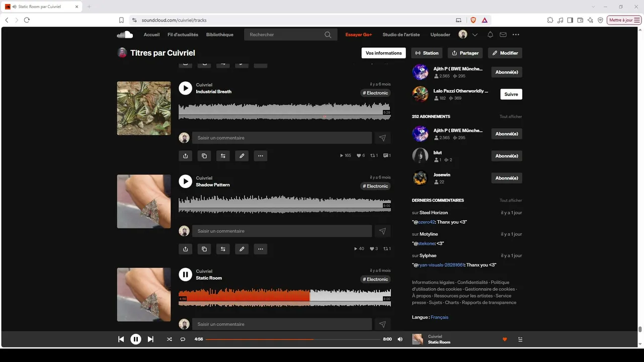The image size is (644, 362).
Task: Repost the Shadow Pattern track
Action: [223, 249]
